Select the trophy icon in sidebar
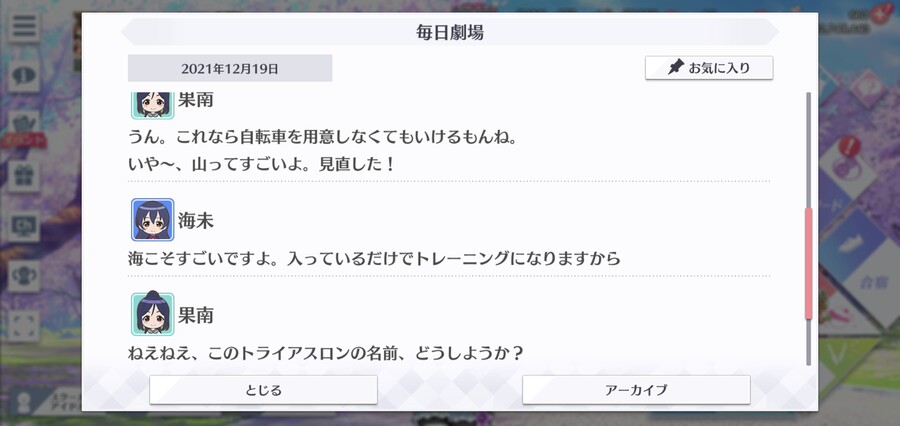Screen dimensions: 900x426 (x=24, y=276)
